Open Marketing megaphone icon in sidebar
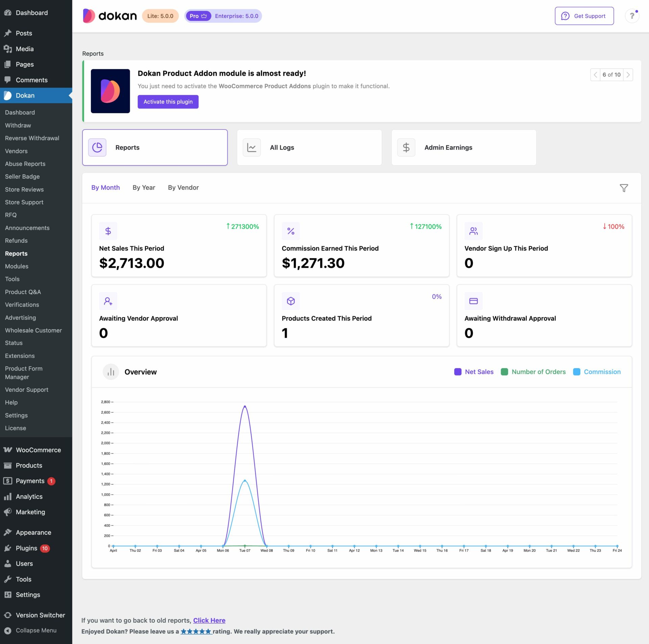The image size is (649, 644). [x=8, y=512]
